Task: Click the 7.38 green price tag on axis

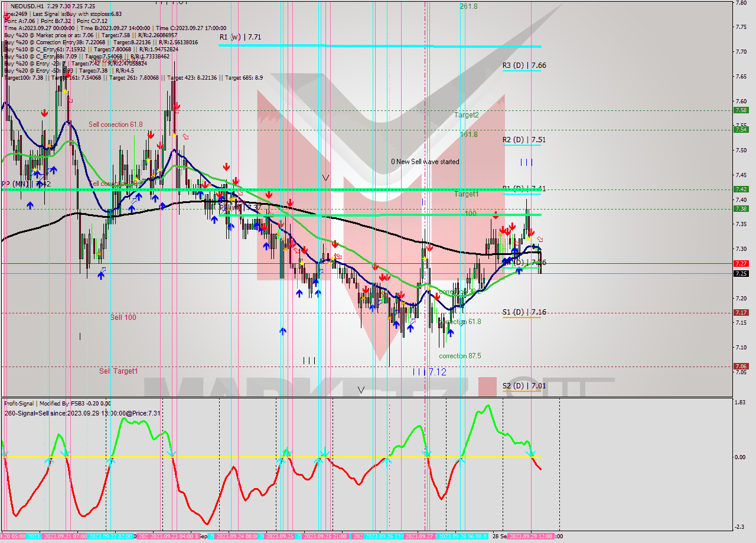Action: coord(741,208)
